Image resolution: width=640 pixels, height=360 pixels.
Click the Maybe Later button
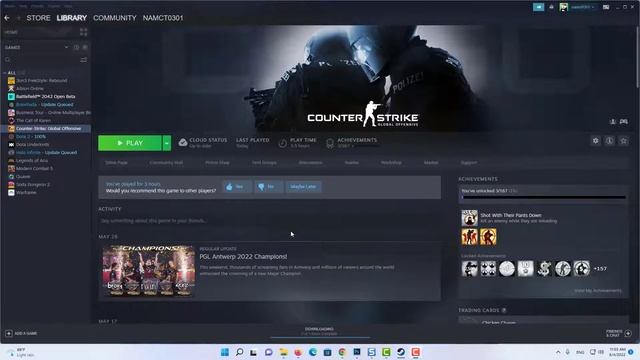click(303, 187)
